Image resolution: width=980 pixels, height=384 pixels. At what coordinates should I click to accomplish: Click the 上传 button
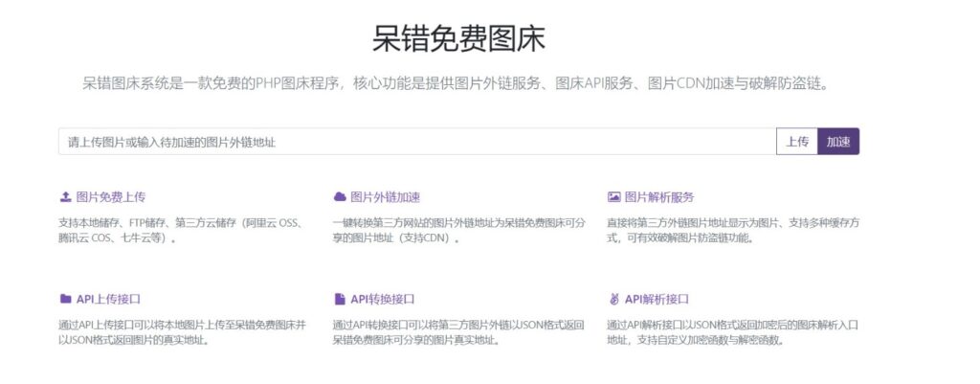click(797, 142)
